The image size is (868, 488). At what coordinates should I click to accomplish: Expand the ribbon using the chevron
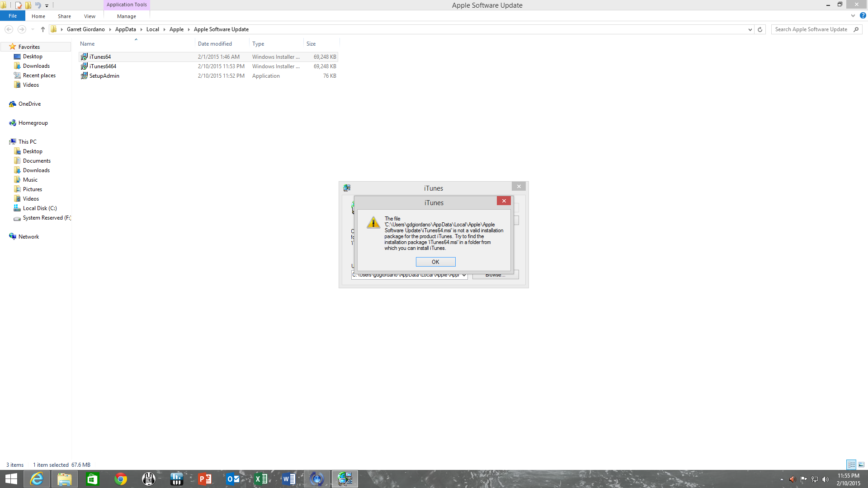point(853,16)
